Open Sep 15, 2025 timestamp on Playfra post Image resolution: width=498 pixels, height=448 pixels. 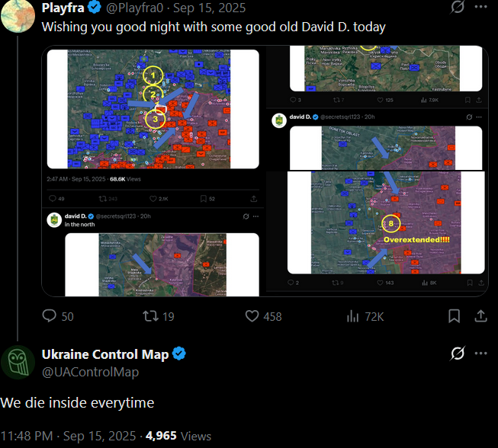tap(209, 8)
